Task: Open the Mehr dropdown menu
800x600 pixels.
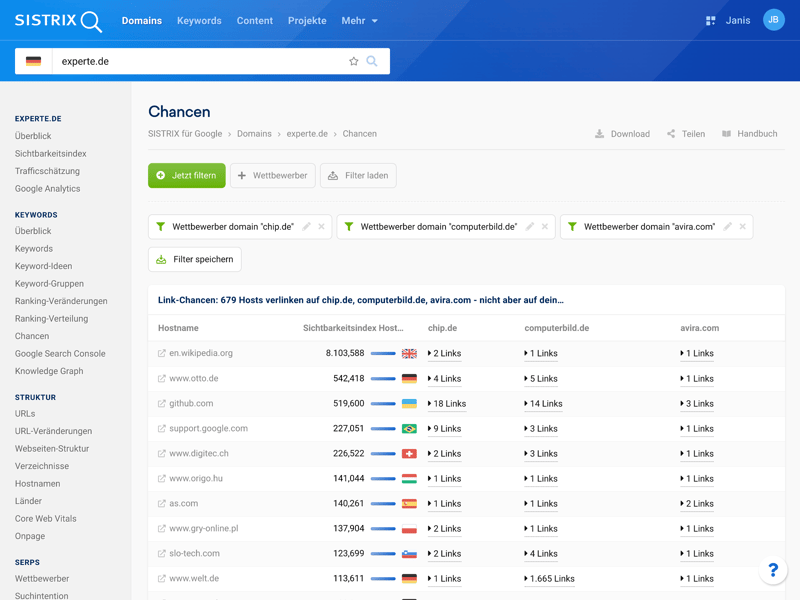Action: click(x=359, y=20)
